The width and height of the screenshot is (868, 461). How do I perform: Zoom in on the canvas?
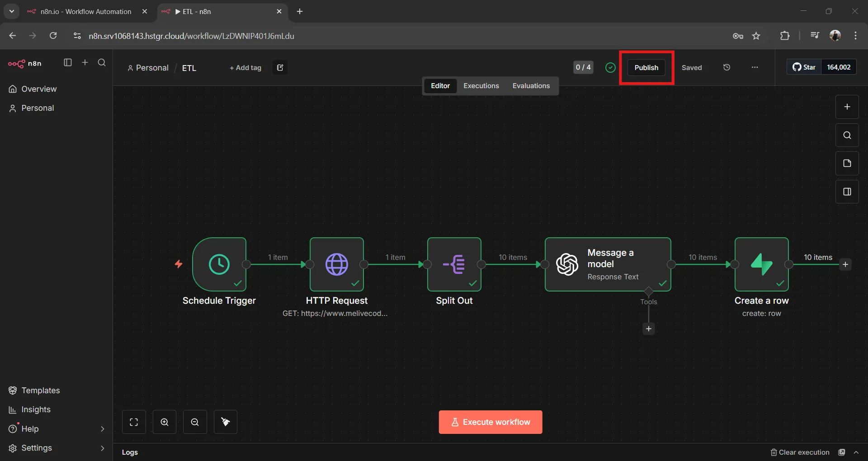click(x=164, y=422)
